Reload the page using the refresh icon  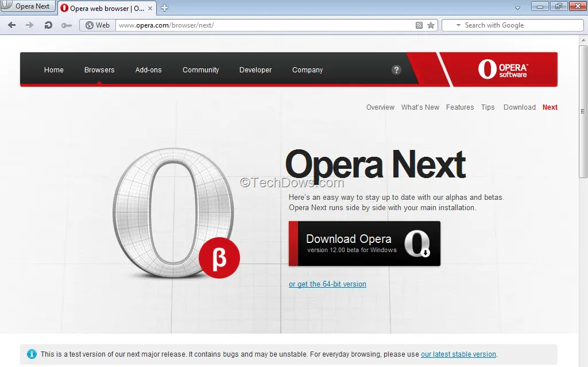tap(48, 25)
